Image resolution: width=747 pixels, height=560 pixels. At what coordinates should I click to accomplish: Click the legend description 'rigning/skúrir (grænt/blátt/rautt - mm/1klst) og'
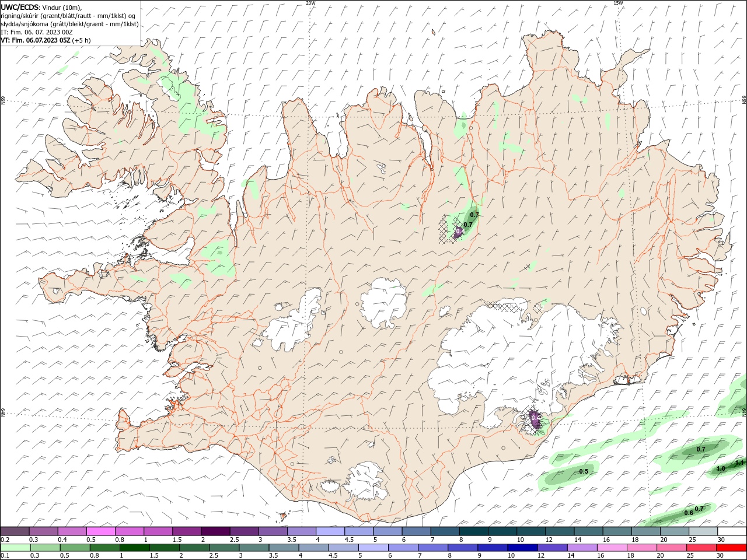[x=68, y=16]
